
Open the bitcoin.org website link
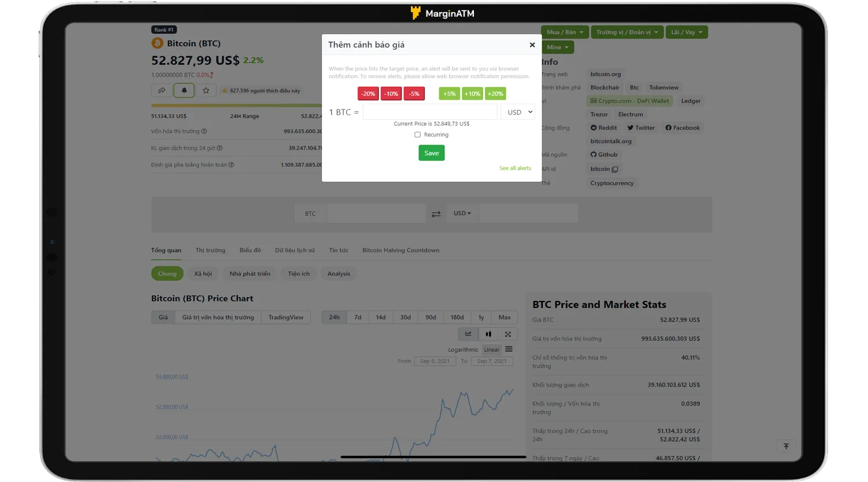click(605, 74)
